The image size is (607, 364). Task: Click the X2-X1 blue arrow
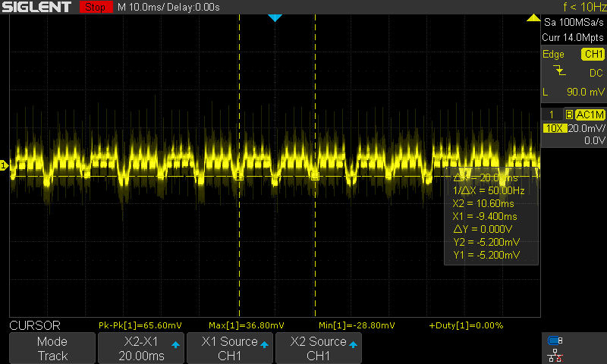[175, 344]
